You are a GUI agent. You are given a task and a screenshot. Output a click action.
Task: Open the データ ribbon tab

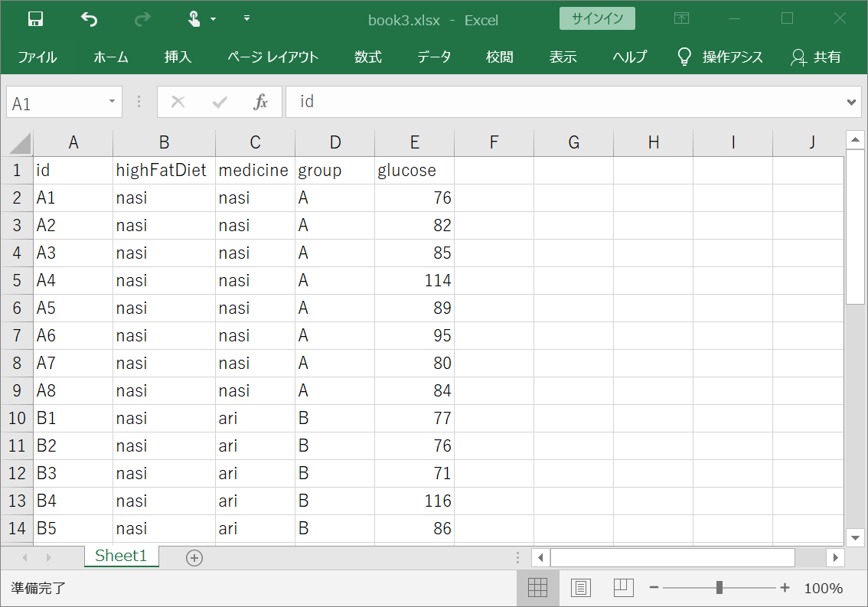coord(434,57)
